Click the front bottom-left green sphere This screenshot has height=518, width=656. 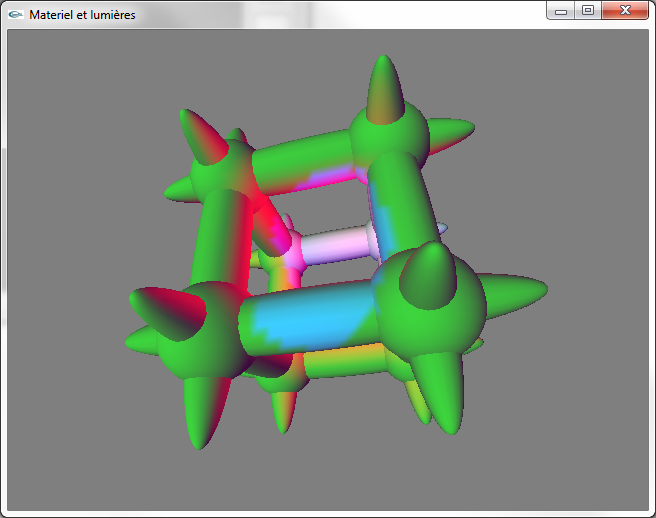pyautogui.click(x=205, y=330)
